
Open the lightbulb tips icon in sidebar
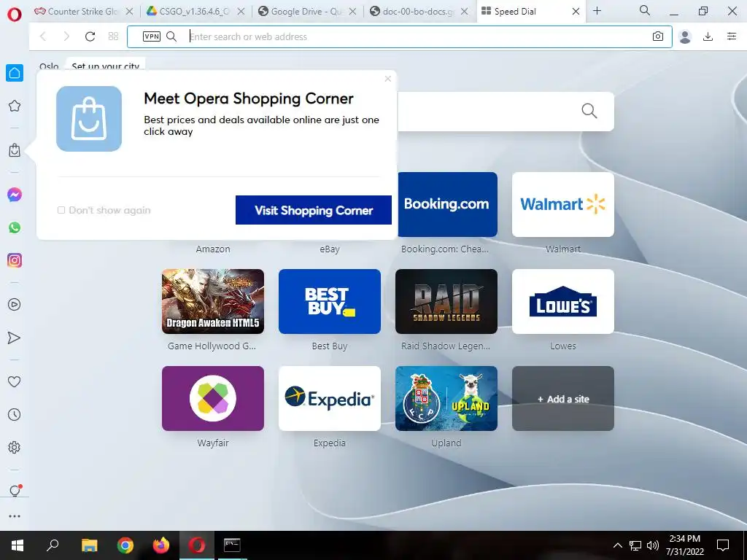15,491
